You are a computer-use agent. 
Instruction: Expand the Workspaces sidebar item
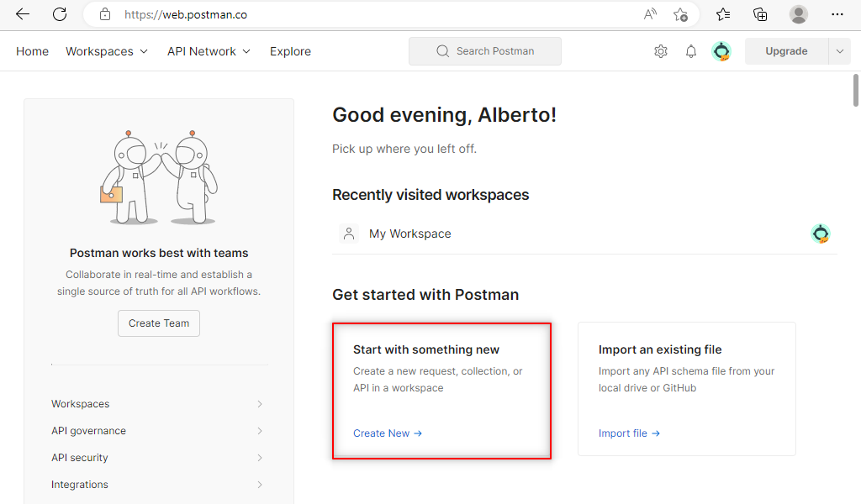point(157,404)
